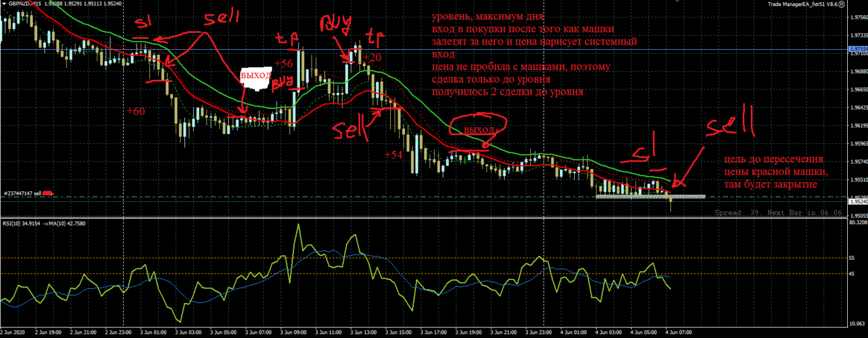Click the highlighted 1.97154 price level tag
Image resolution: width=868 pixels, height=338 pixels.
[857, 49]
